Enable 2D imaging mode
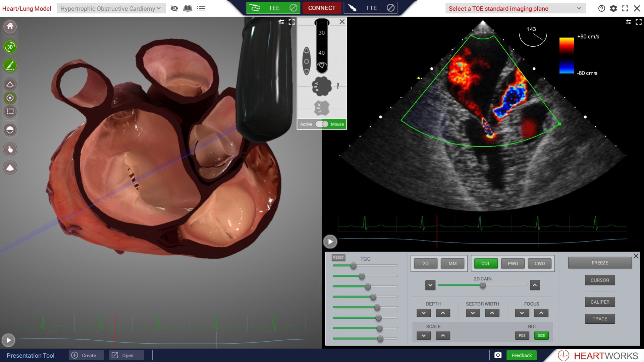The height and width of the screenshot is (362, 644). tap(426, 263)
